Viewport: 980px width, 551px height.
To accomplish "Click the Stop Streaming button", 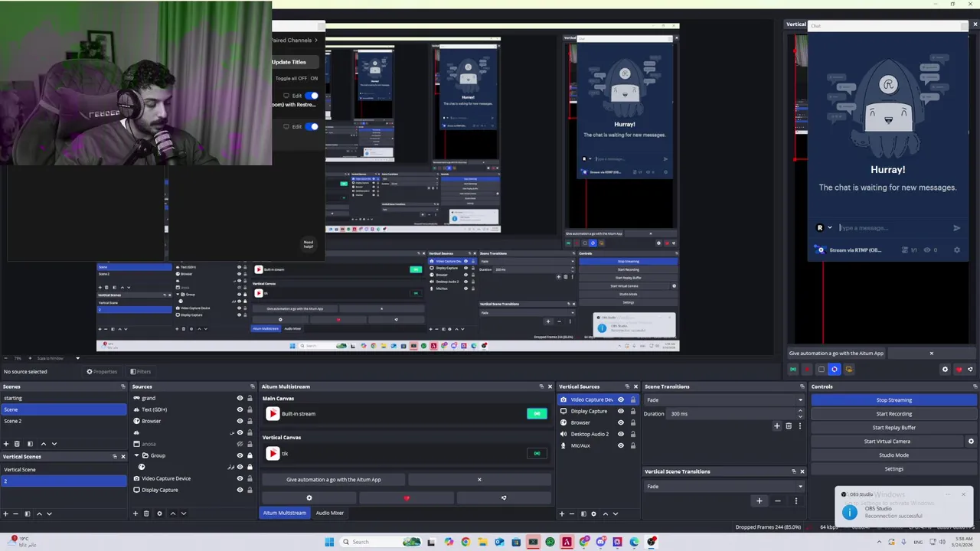I will (x=893, y=400).
